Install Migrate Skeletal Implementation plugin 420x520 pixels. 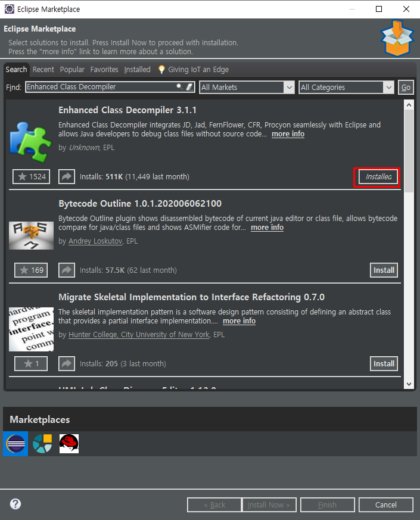click(384, 363)
